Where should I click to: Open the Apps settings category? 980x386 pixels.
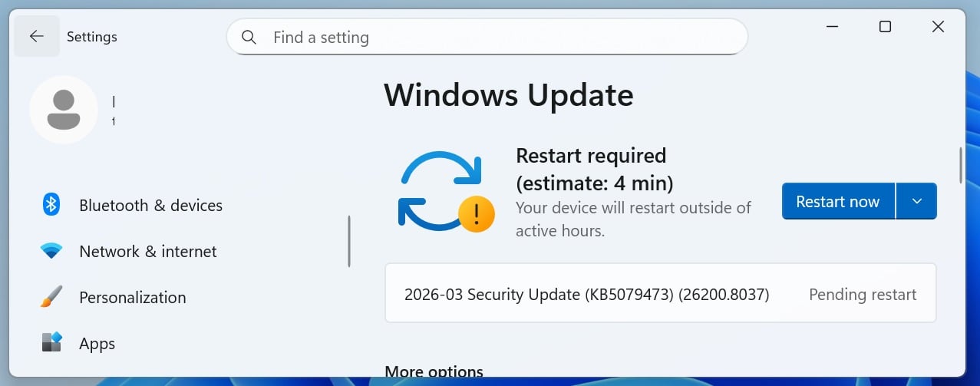point(97,344)
